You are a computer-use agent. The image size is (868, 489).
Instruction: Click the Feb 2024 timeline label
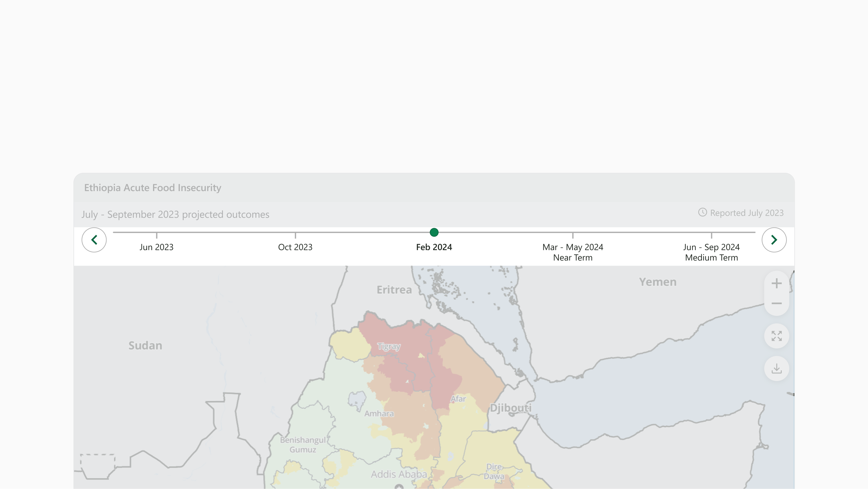(x=434, y=247)
